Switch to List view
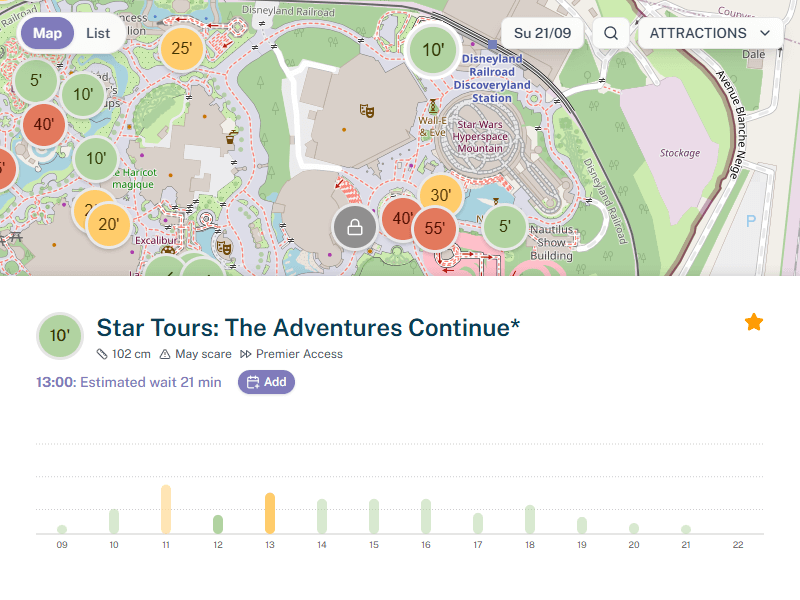The height and width of the screenshot is (600, 800). [x=97, y=33]
